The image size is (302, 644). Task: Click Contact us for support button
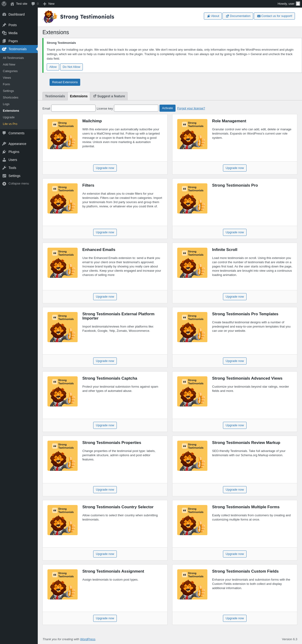click(x=274, y=16)
